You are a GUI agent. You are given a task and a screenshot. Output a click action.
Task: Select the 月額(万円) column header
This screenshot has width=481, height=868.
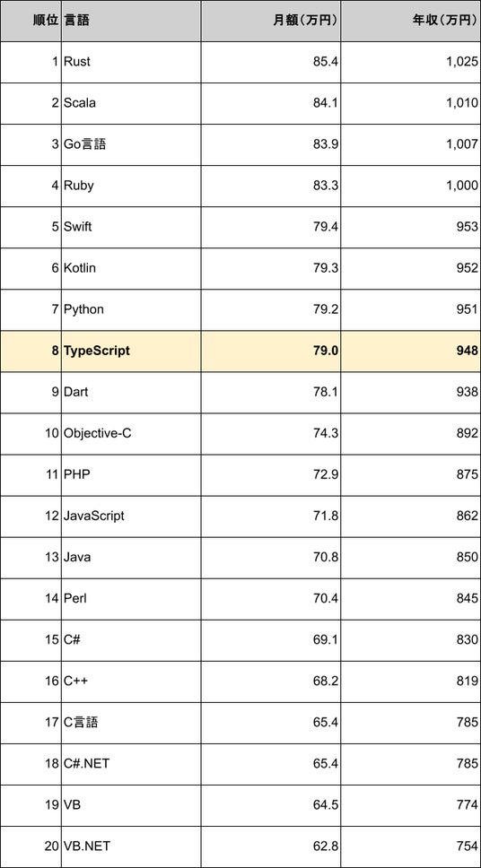[x=271, y=21]
